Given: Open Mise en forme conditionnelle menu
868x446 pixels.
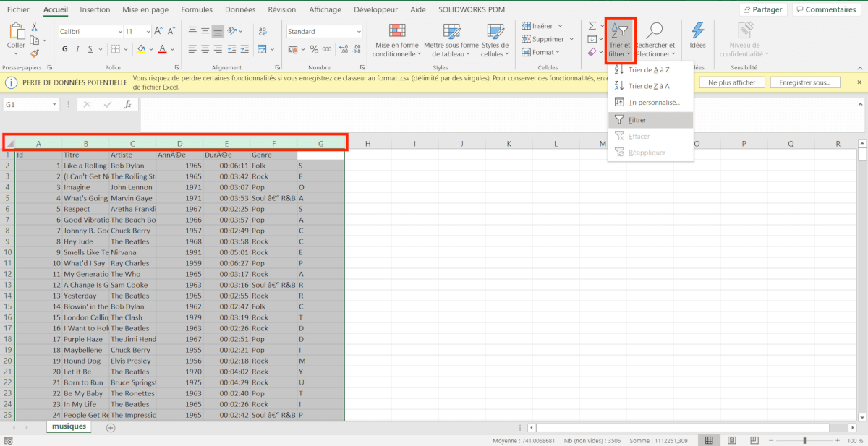Looking at the screenshot, I should (396, 40).
